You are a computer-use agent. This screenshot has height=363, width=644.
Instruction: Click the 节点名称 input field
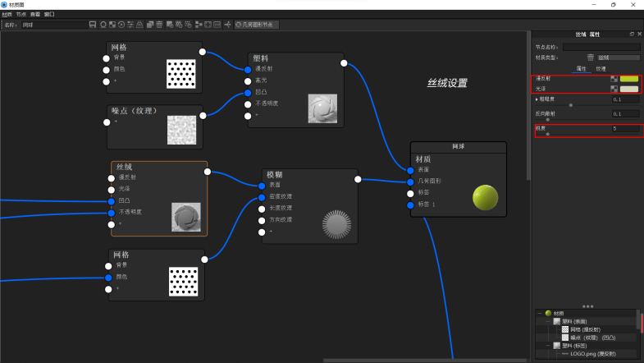(601, 48)
